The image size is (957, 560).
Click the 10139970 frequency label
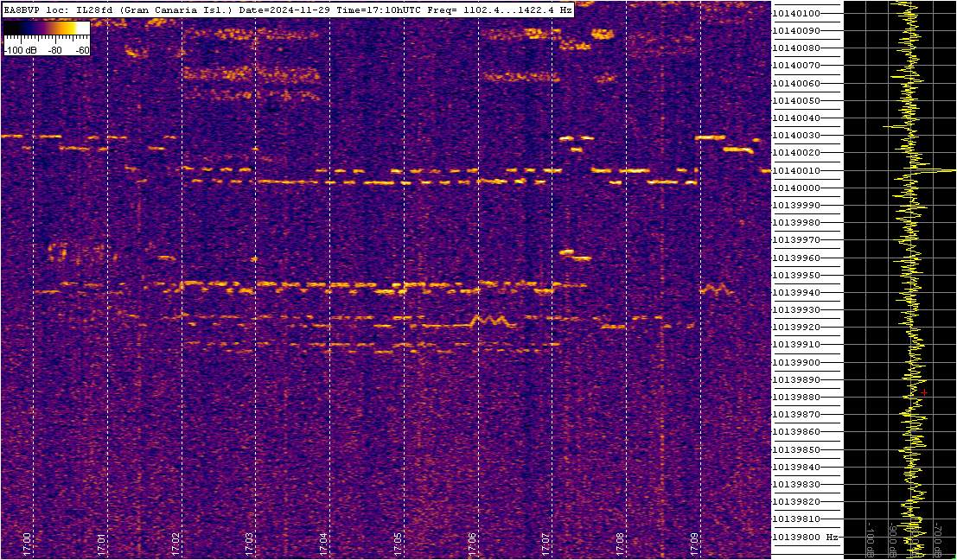pyautogui.click(x=796, y=240)
